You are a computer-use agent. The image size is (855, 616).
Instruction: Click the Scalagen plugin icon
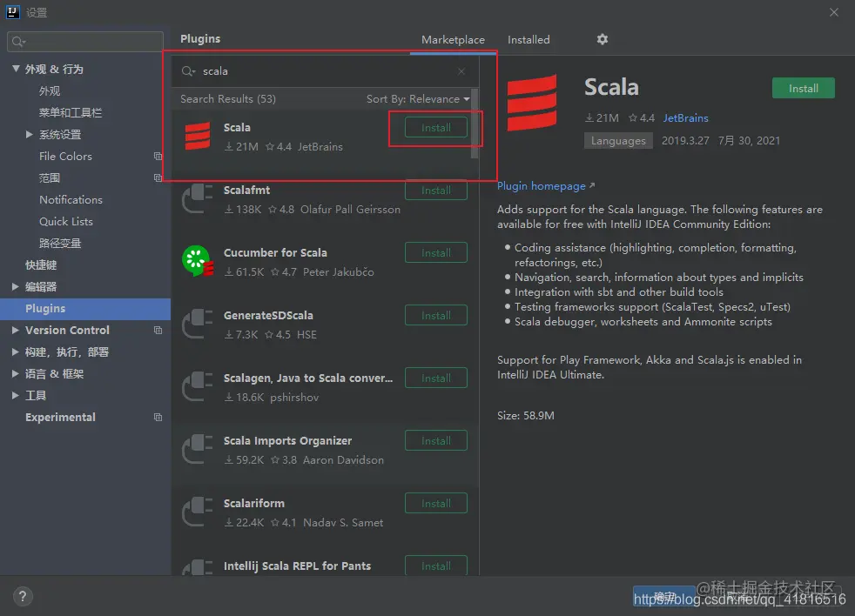pyautogui.click(x=198, y=387)
